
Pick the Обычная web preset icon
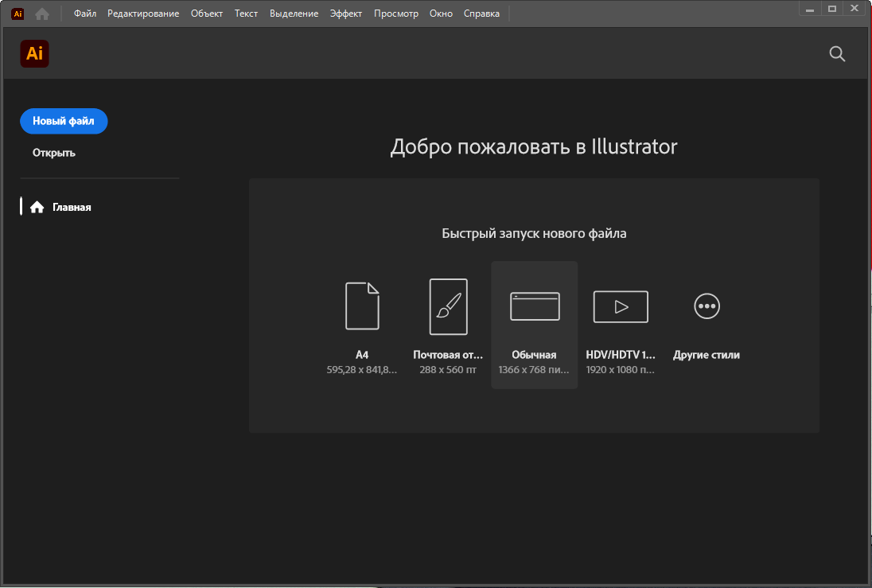pyautogui.click(x=535, y=306)
